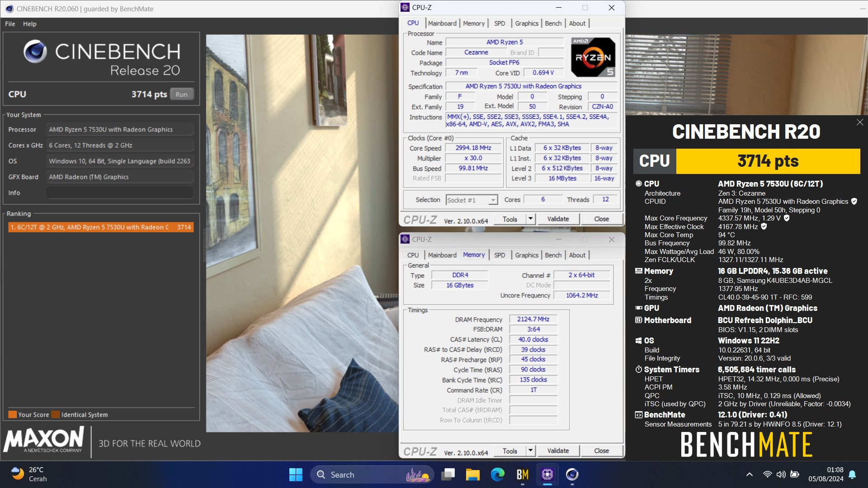Click the Uncore Frequency value 1064.2 MHz
This screenshot has height=488, width=868.
tap(582, 295)
